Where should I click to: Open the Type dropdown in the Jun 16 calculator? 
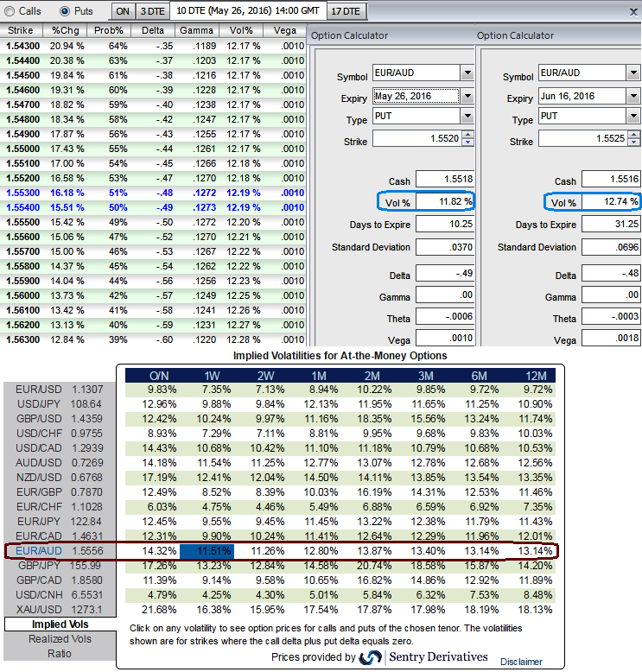(632, 116)
